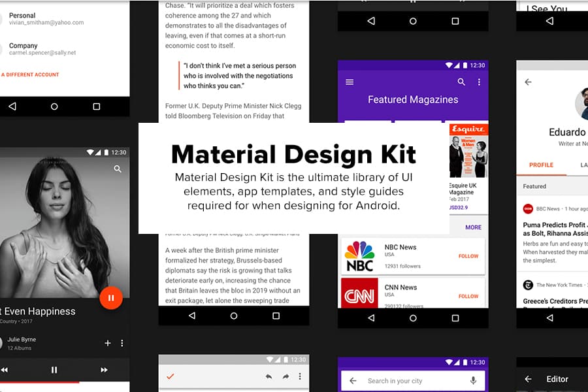The width and height of the screenshot is (588, 392).
Task: Tap Android recents below the NBC and CNN list
Action: 455,318
